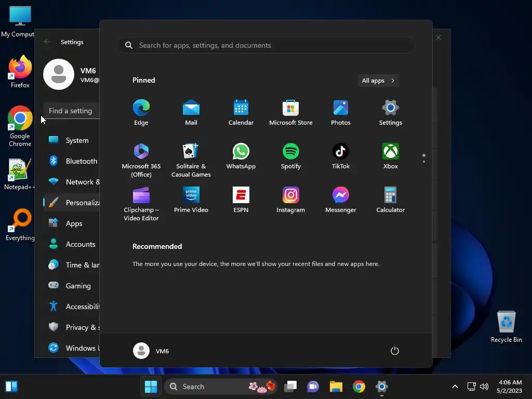Open Chat (Teams) on taskbar
This screenshot has height=399, width=532.
[313, 387]
